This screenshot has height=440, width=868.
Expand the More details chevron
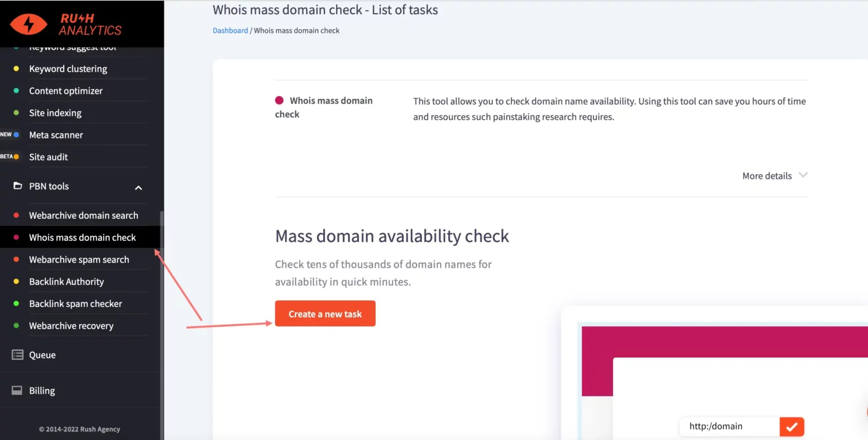click(x=803, y=175)
